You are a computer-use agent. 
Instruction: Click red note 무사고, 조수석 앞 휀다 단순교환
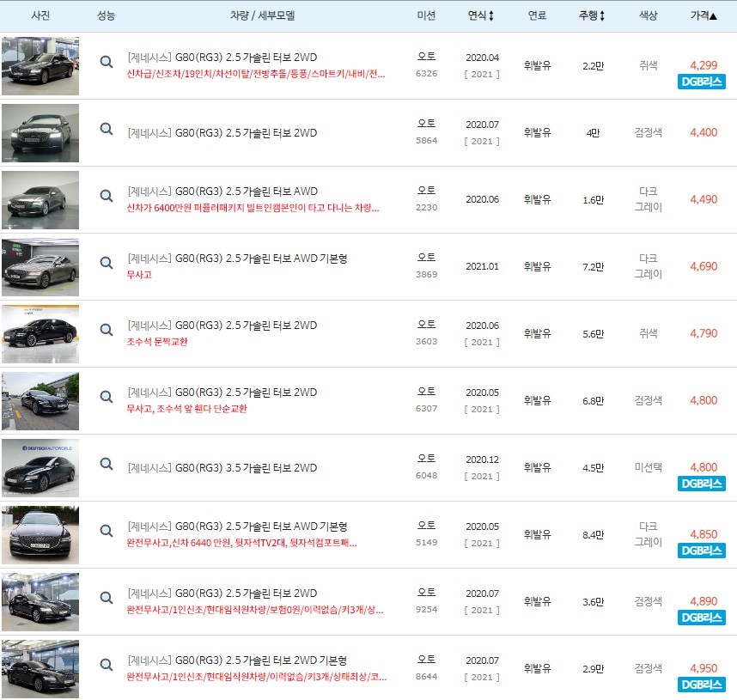click(186, 409)
